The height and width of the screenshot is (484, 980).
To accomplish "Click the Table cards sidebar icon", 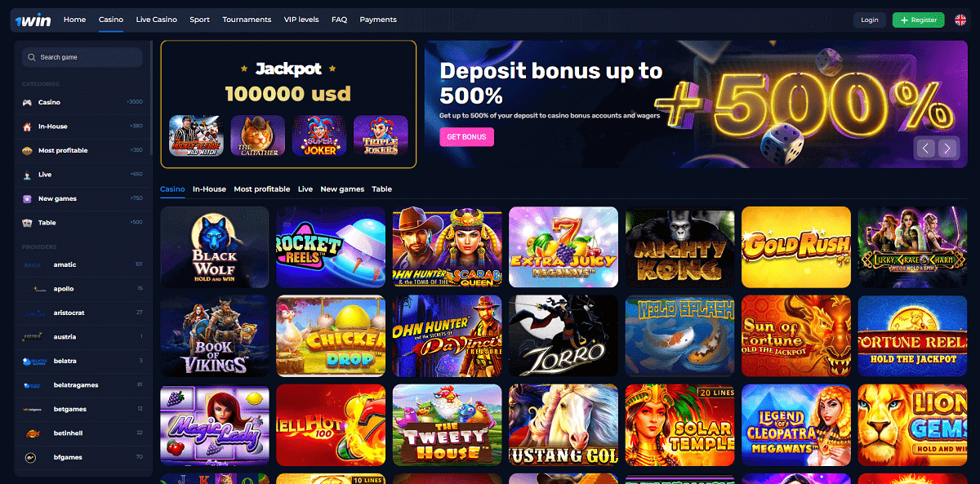I will [27, 222].
